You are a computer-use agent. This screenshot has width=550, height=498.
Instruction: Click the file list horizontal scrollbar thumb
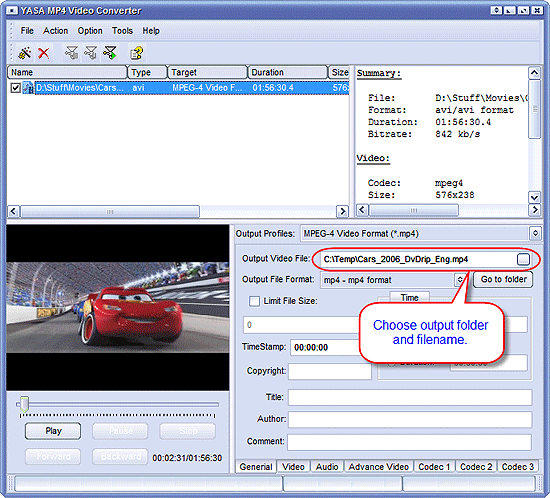tap(110, 211)
